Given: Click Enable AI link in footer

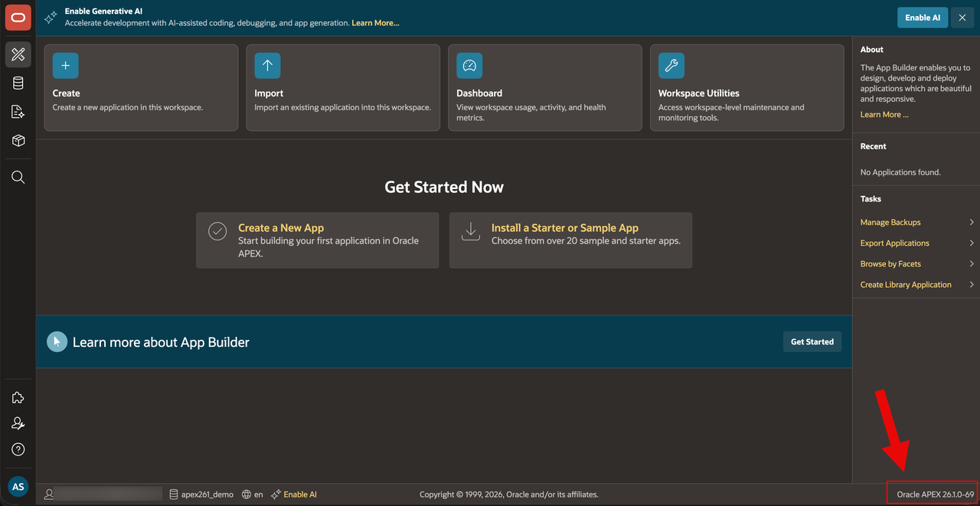Looking at the screenshot, I should coord(300,495).
